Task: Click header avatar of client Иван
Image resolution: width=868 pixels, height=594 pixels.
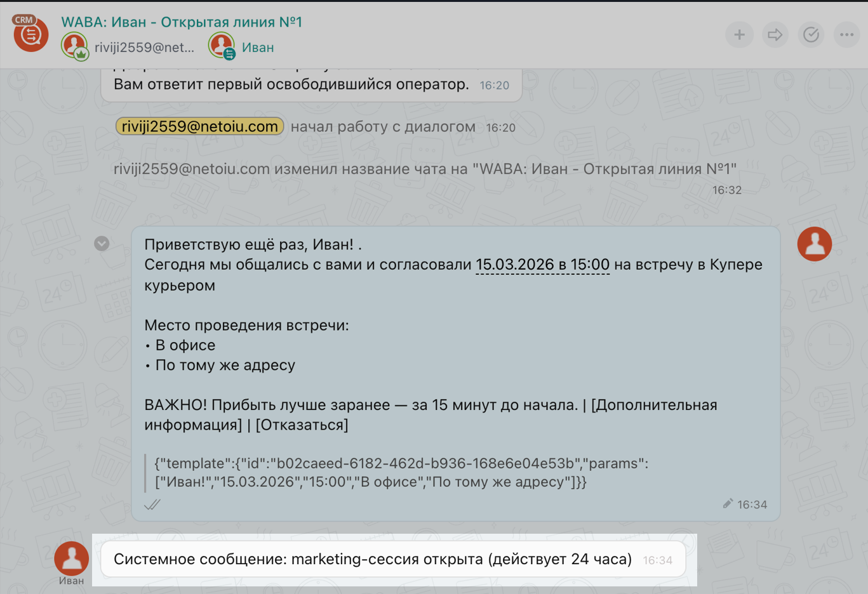Action: click(222, 46)
